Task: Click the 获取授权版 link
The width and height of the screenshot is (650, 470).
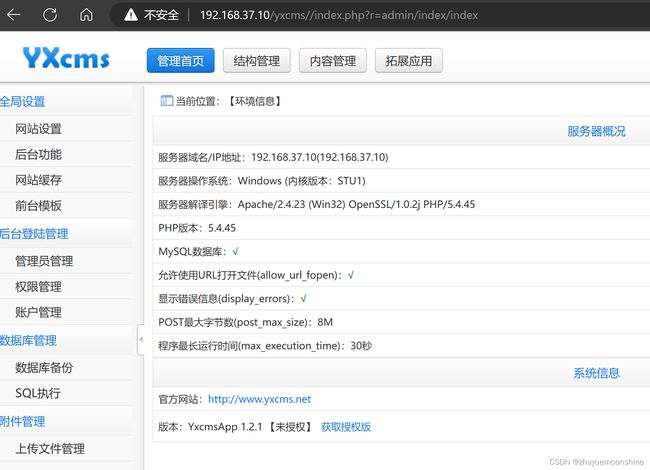Action: [x=346, y=427]
